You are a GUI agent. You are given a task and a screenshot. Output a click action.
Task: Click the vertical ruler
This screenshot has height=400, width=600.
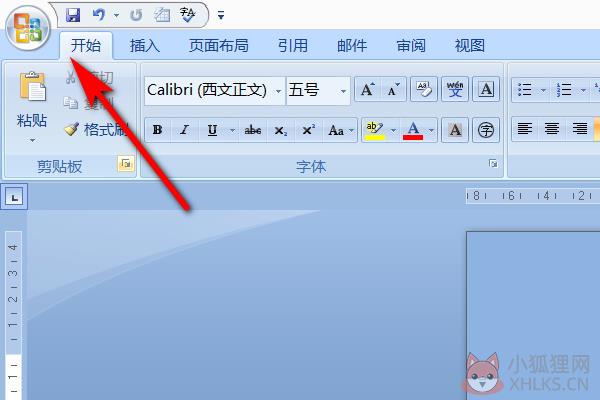point(13,315)
